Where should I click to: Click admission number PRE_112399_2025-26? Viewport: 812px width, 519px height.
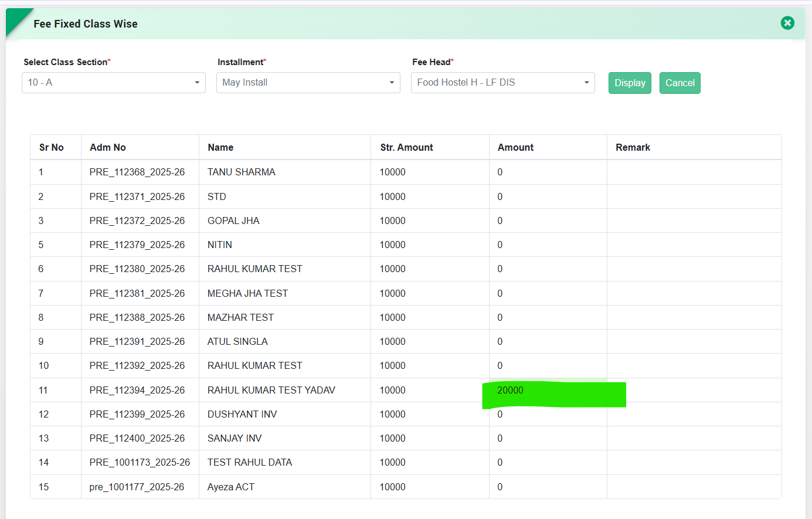tap(137, 414)
